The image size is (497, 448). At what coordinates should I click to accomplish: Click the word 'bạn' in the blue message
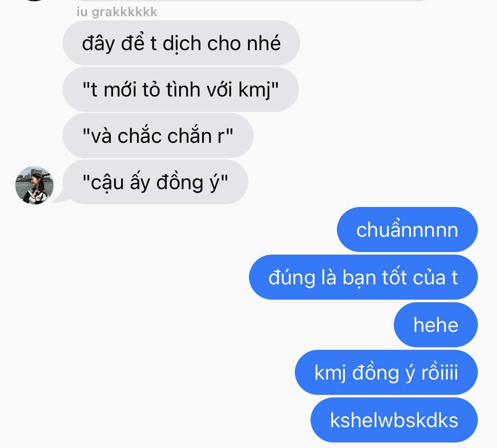click(x=359, y=278)
